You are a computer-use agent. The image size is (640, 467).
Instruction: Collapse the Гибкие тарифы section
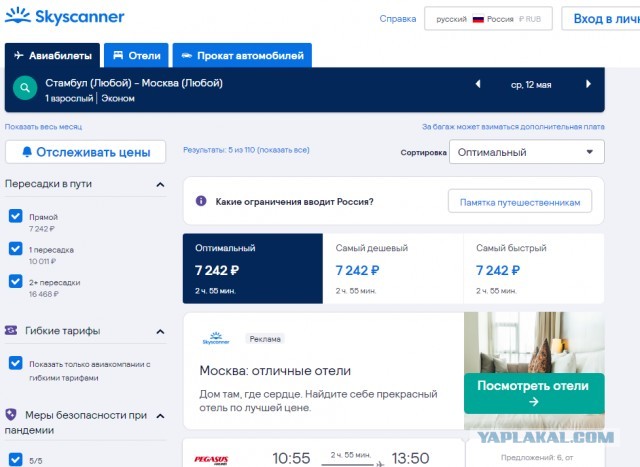point(160,331)
